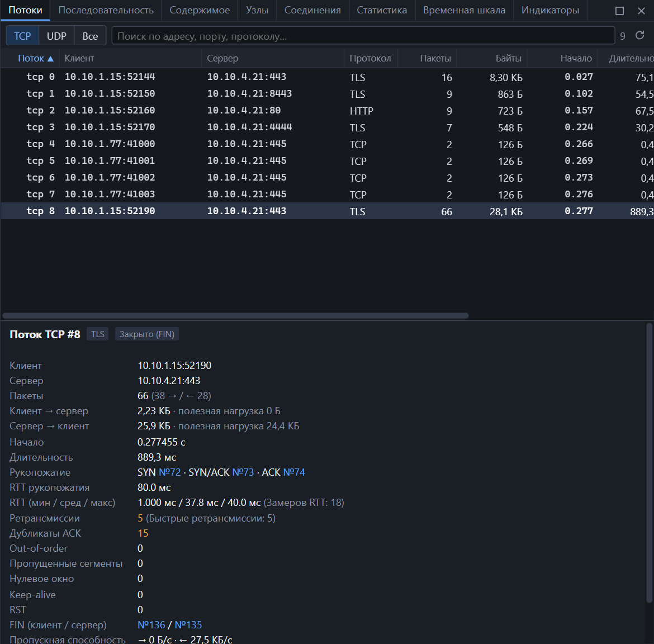Select stream tcp 5 from 10.10.1.77:41001
654x644 pixels.
tap(328, 161)
